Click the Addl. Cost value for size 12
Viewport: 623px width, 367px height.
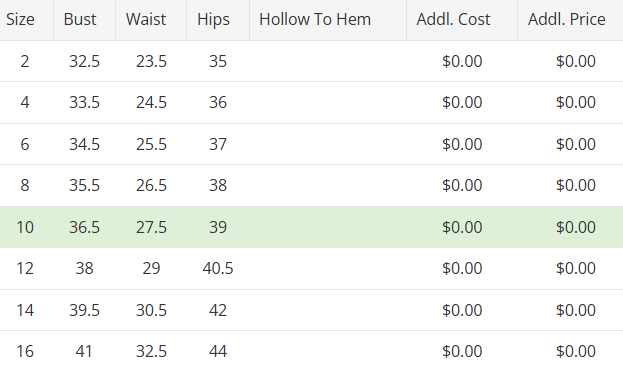point(462,268)
